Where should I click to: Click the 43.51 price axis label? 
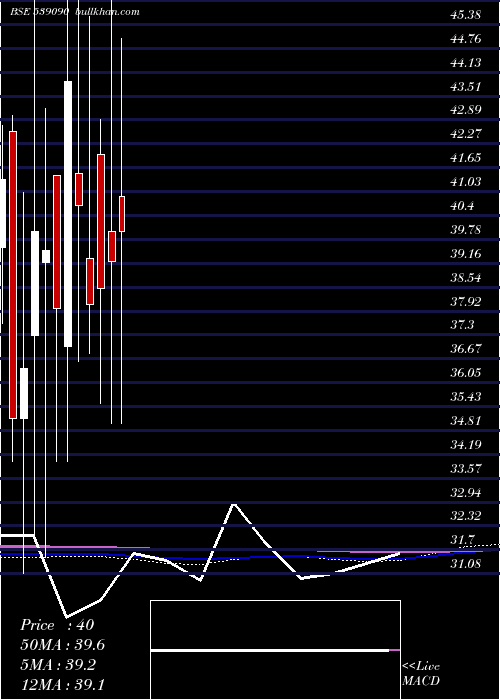click(x=466, y=87)
